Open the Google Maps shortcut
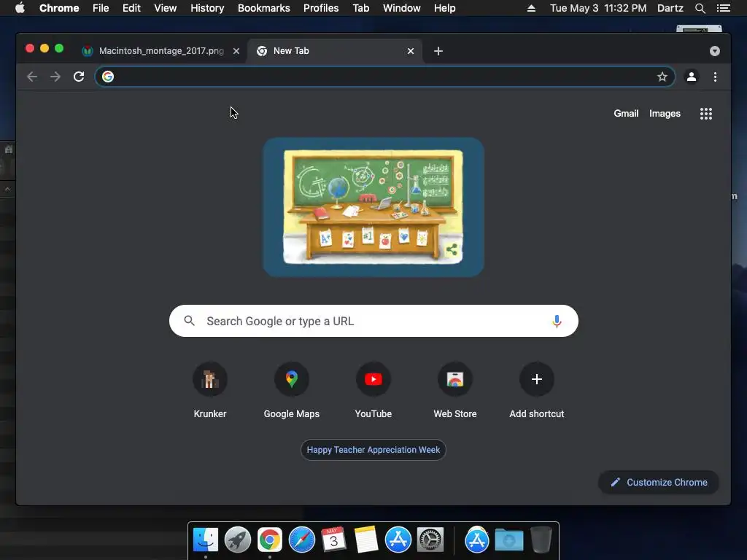Viewport: 747px width, 560px height. [292, 391]
